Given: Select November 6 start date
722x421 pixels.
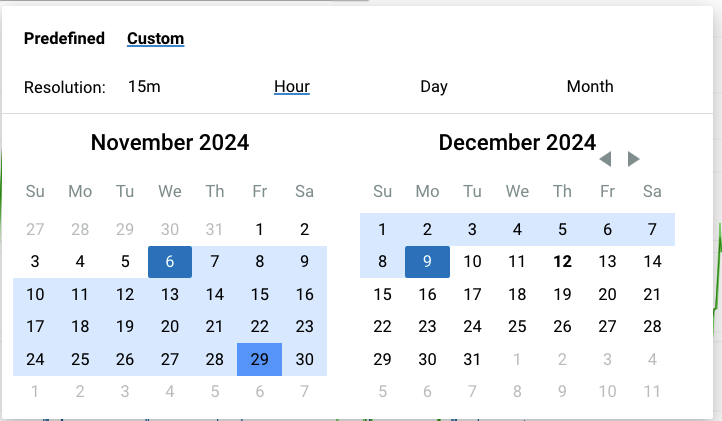Looking at the screenshot, I should click(x=170, y=262).
